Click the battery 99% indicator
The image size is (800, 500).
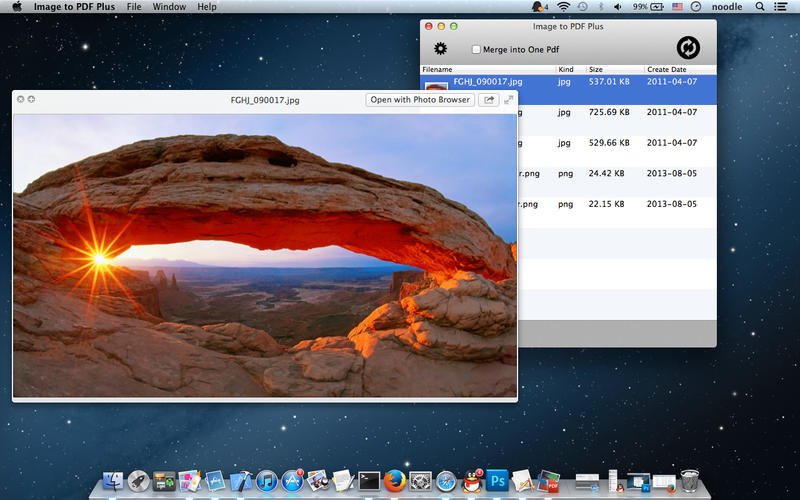pyautogui.click(x=648, y=7)
